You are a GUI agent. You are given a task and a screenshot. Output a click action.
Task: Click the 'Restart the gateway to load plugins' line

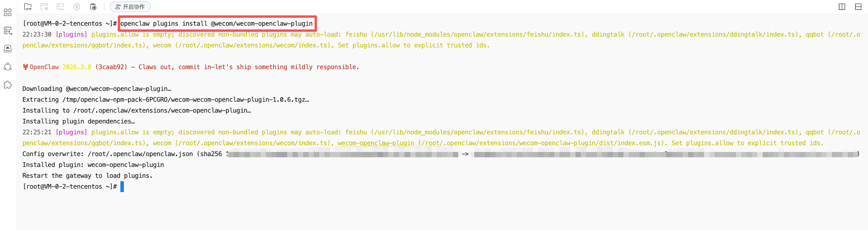coord(87,176)
